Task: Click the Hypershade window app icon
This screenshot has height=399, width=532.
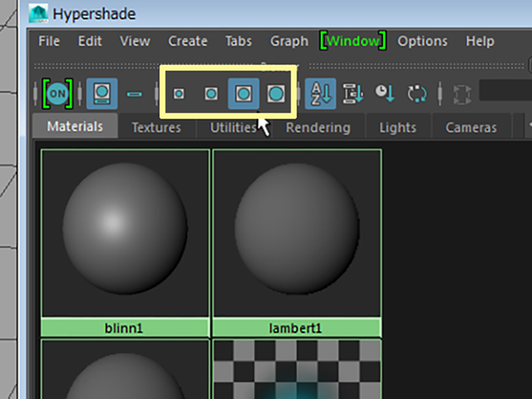Action: (38, 13)
